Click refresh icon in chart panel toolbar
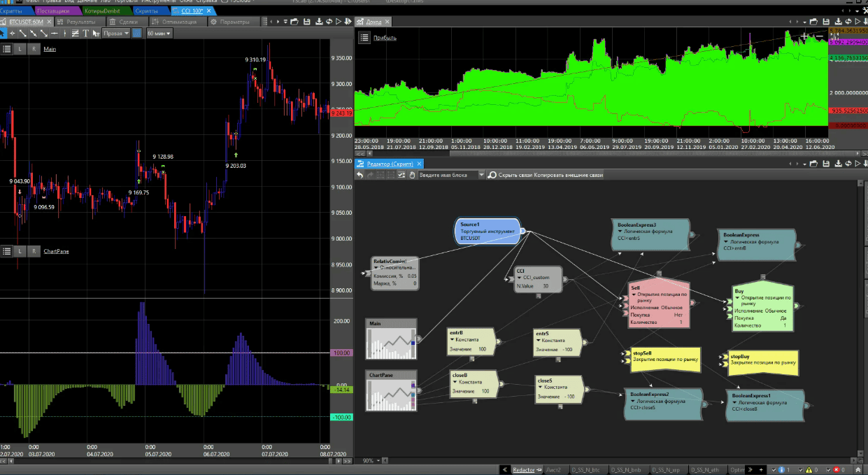The height and width of the screenshot is (475, 868). point(329,22)
